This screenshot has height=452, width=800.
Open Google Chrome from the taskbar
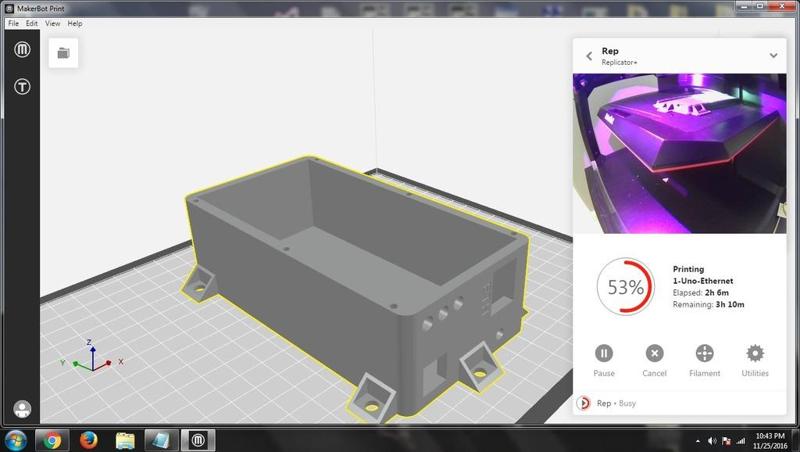(51, 439)
